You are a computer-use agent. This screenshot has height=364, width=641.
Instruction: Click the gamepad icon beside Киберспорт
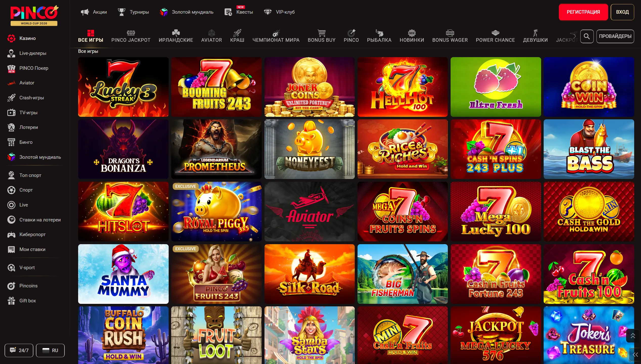(11, 235)
